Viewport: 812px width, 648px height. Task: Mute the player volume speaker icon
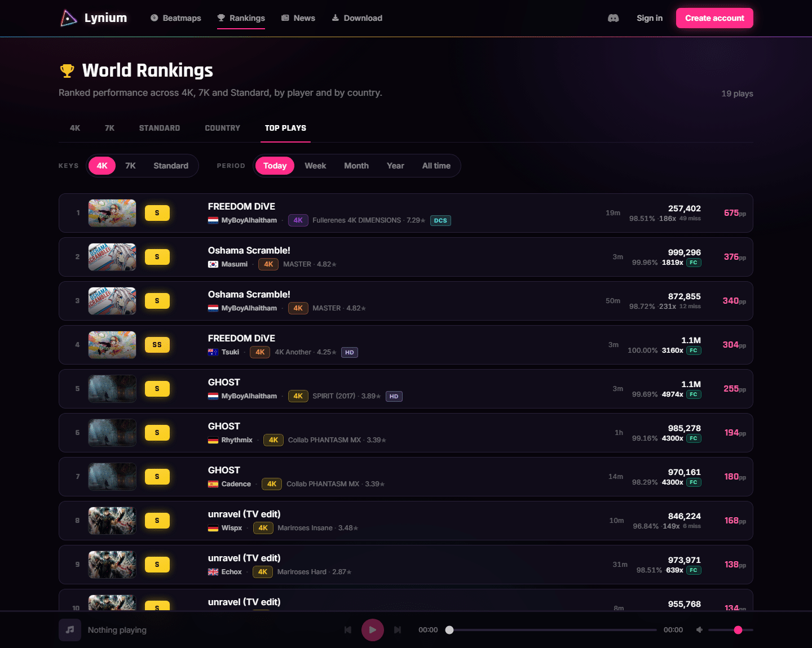tap(699, 630)
